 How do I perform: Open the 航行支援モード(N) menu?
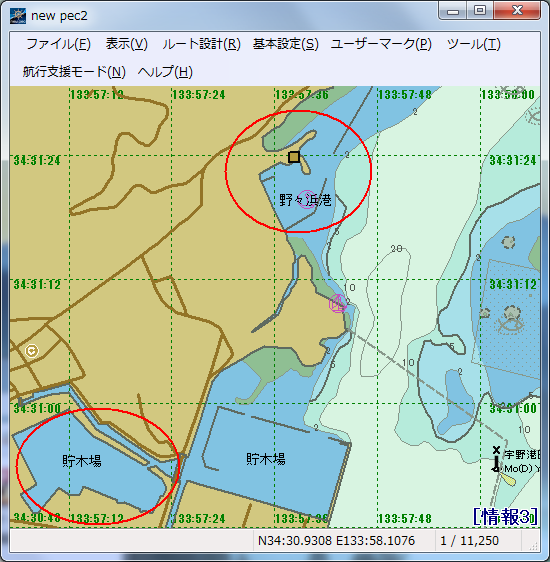[x=74, y=72]
